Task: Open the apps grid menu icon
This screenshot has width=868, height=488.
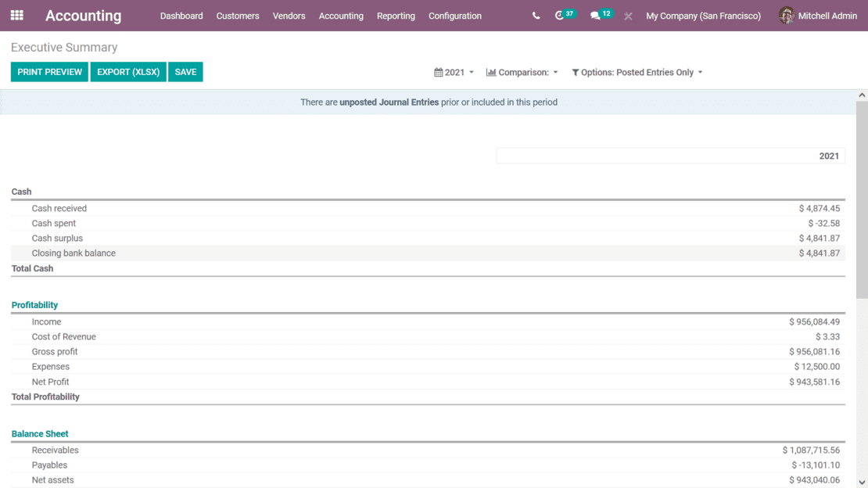Action: click(x=16, y=16)
